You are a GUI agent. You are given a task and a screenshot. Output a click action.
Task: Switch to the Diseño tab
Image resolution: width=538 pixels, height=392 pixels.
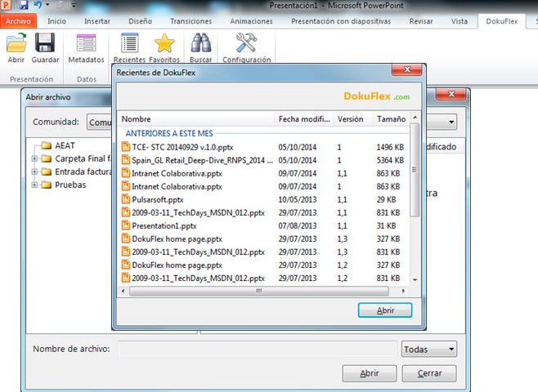(141, 21)
